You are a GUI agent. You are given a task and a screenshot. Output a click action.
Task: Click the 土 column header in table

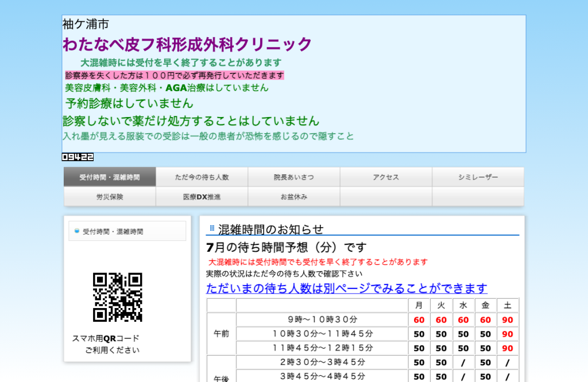pos(508,305)
